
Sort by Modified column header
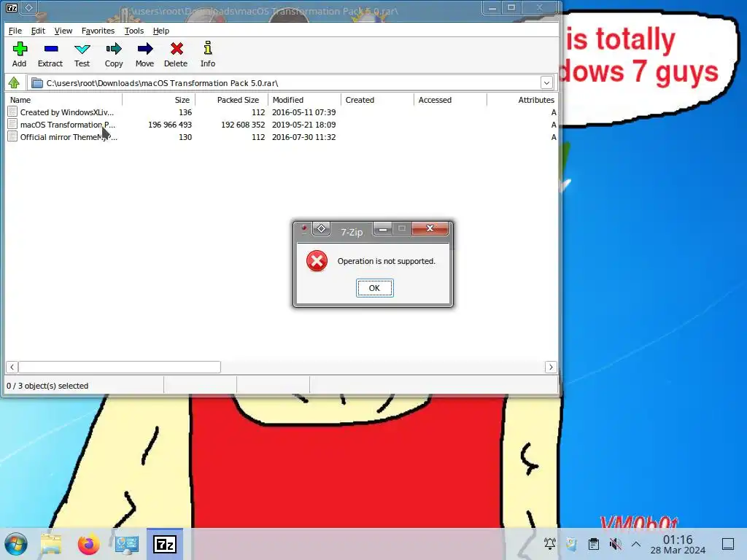304,100
